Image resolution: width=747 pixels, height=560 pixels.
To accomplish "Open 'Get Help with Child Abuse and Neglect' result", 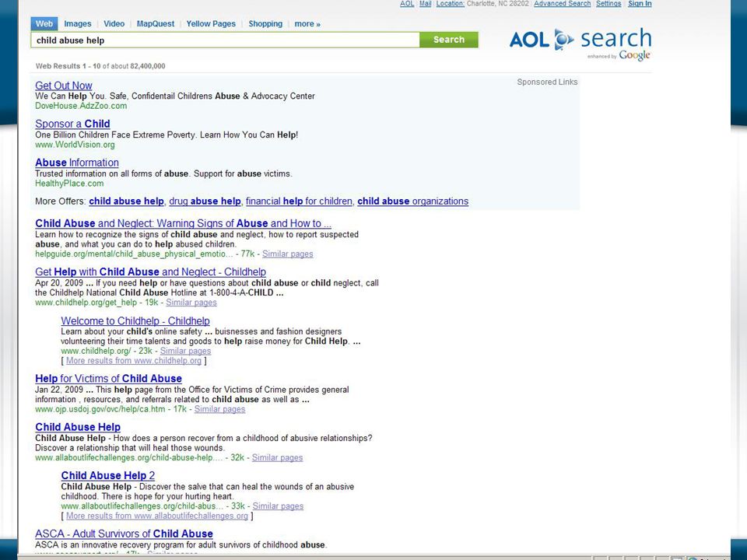I will tap(150, 272).
